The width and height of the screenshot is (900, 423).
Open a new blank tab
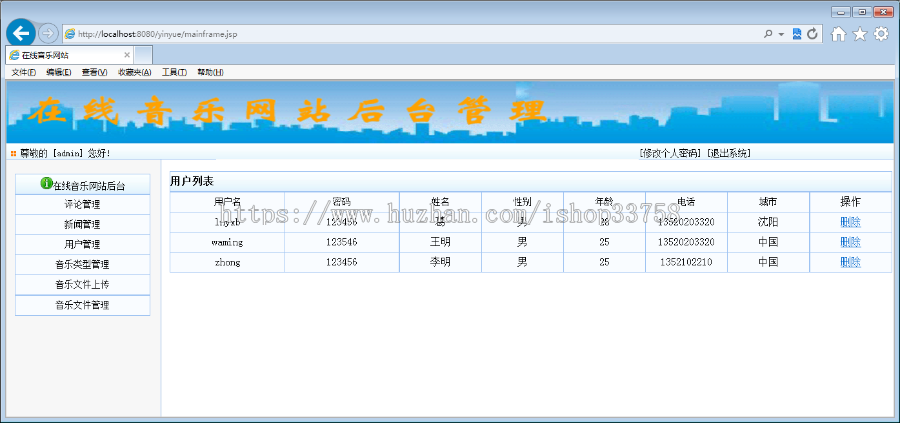(143, 55)
